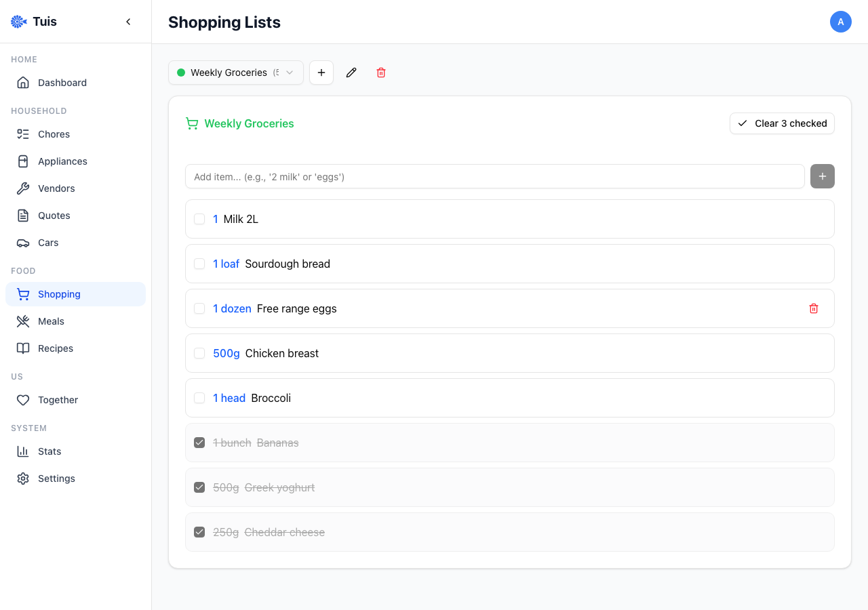Open Stats using the bar chart icon
This screenshot has height=610, width=868.
[x=23, y=451]
